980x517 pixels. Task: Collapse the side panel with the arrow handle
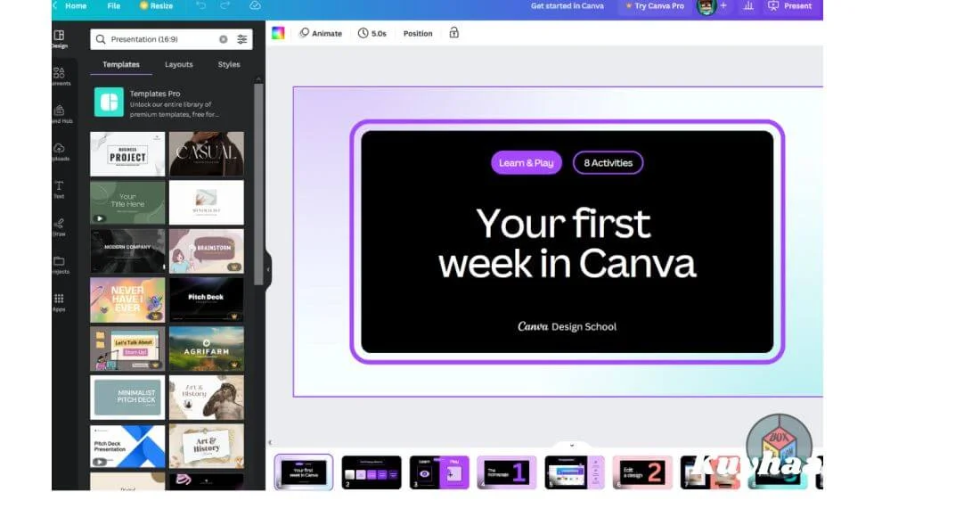click(268, 269)
